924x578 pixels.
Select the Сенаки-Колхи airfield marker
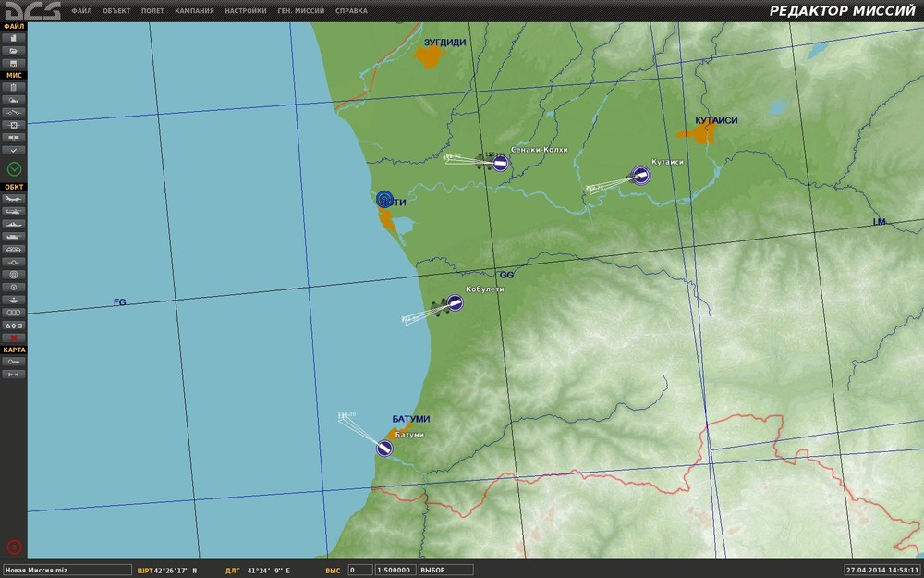500,163
